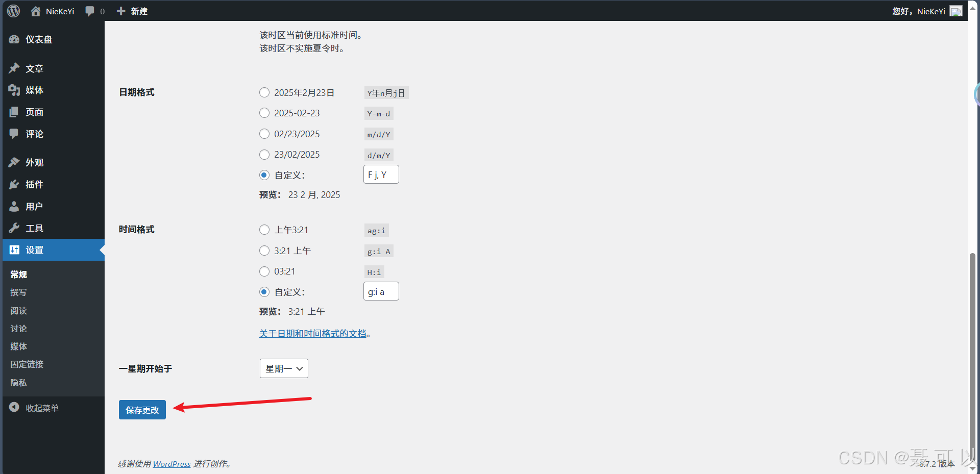Choose custom date format radio 自定义
Viewport: 980px width, 474px height.
click(x=264, y=175)
